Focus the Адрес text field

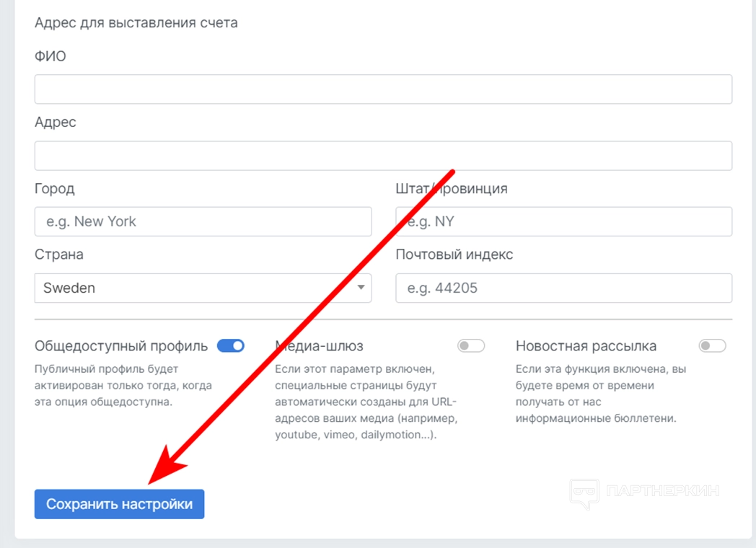383,156
